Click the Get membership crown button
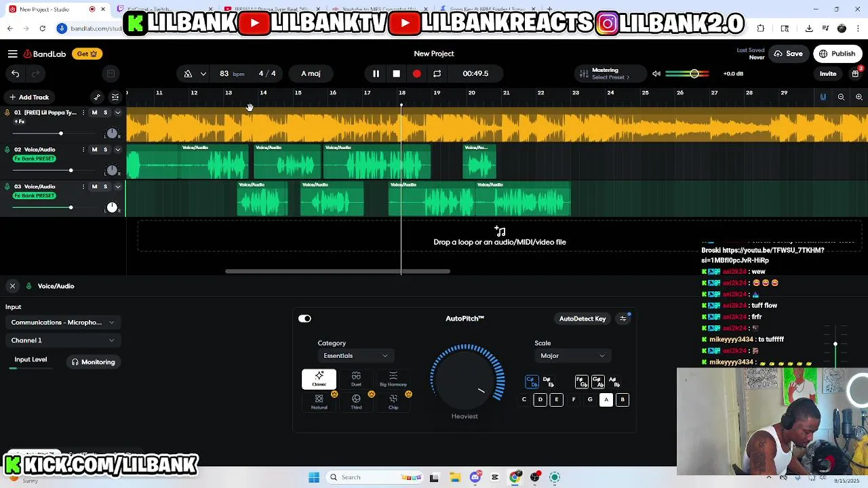This screenshot has width=868, height=488. tap(87, 54)
